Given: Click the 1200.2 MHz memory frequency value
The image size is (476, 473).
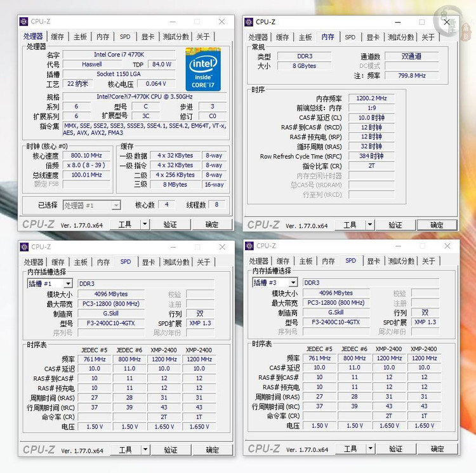Looking at the screenshot, I should (371, 98).
